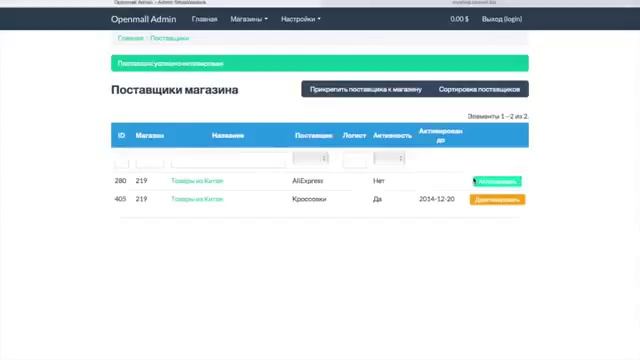Select the ID cell 280
The image size is (640, 360).
coord(120,181)
